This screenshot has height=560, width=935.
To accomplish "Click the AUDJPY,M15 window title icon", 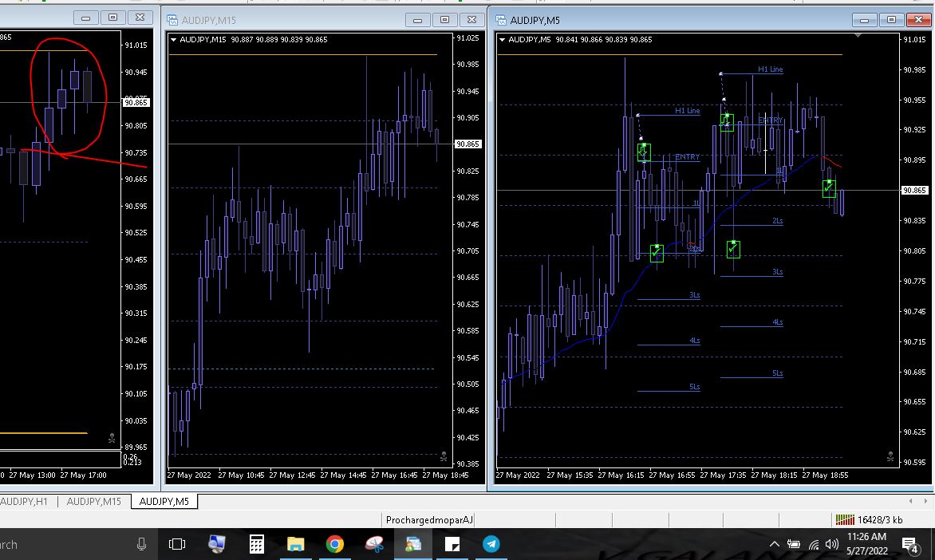I will tap(172, 20).
